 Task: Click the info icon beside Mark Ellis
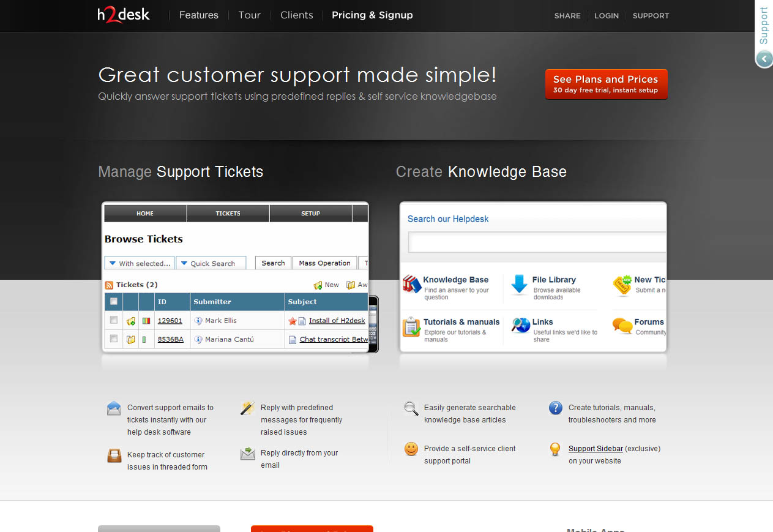(x=198, y=321)
